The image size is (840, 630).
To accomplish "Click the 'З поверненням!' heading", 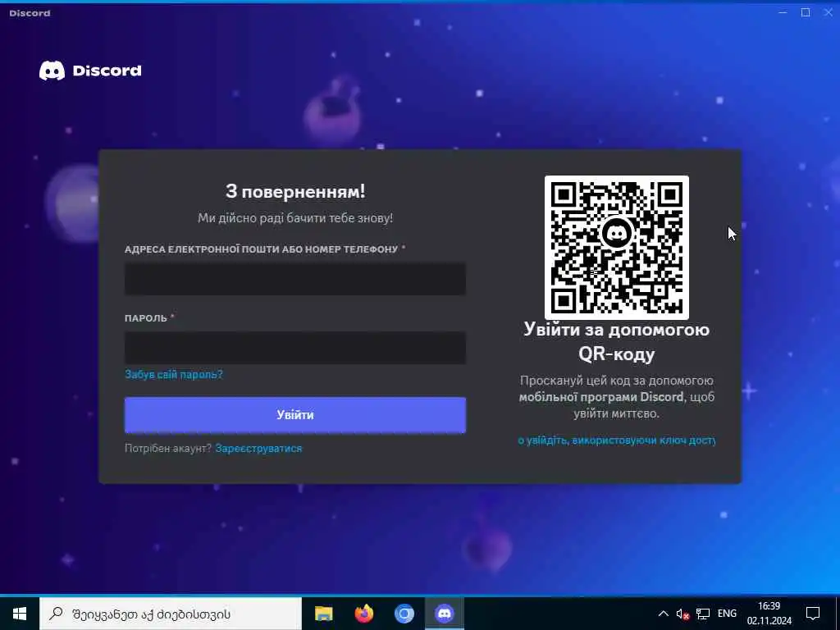I will pyautogui.click(x=295, y=191).
